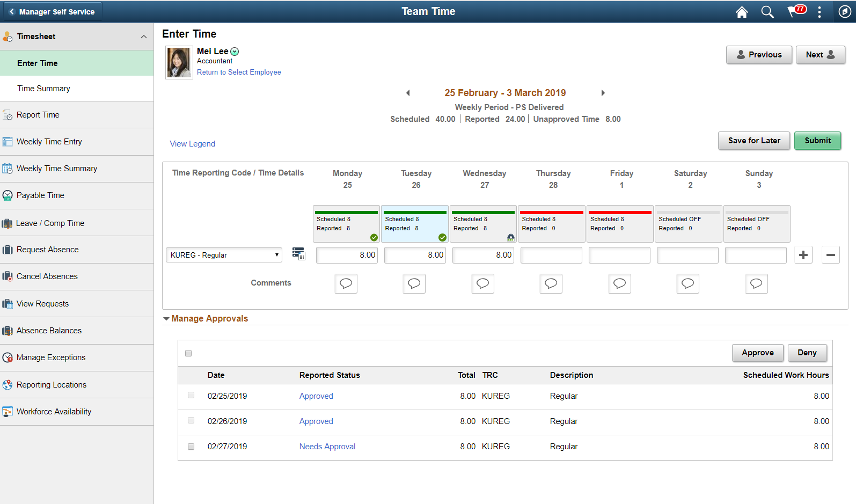Image resolution: width=856 pixels, height=504 pixels.
Task: Open View Requests menu item
Action: coord(77,304)
